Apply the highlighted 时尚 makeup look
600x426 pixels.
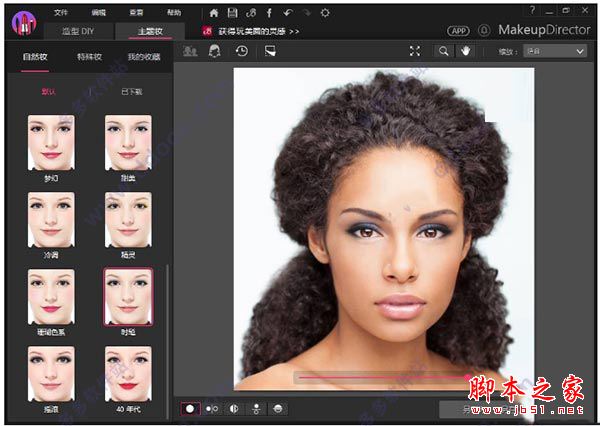[x=128, y=297]
